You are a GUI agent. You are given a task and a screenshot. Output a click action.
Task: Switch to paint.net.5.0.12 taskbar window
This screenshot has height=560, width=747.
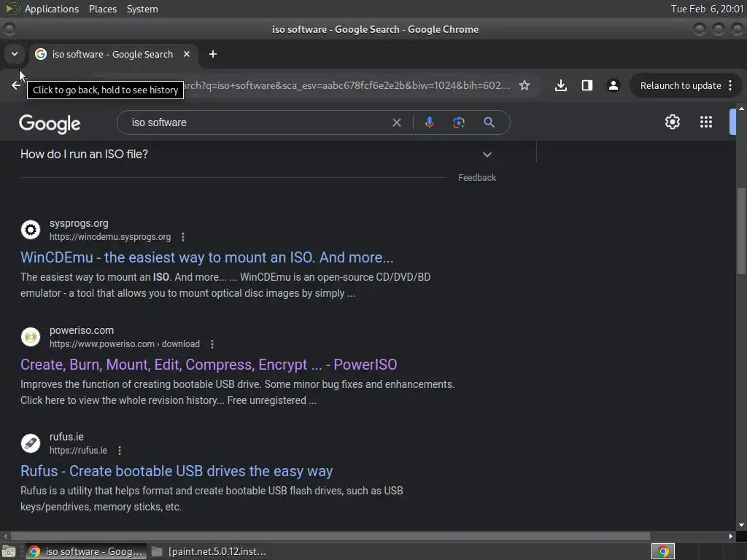(x=209, y=551)
